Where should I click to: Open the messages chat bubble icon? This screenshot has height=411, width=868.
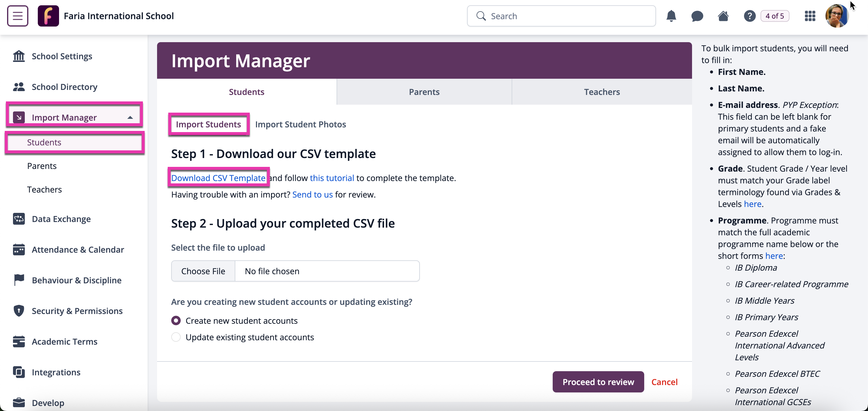(697, 16)
